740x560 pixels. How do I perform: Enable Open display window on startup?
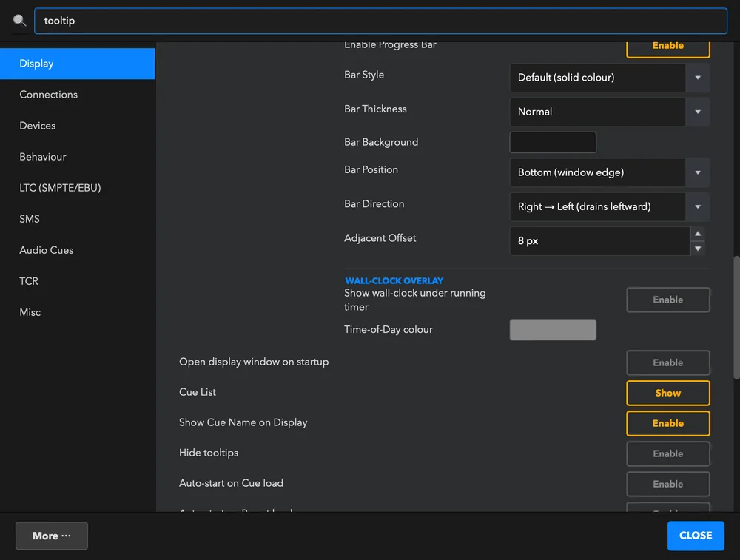point(667,362)
